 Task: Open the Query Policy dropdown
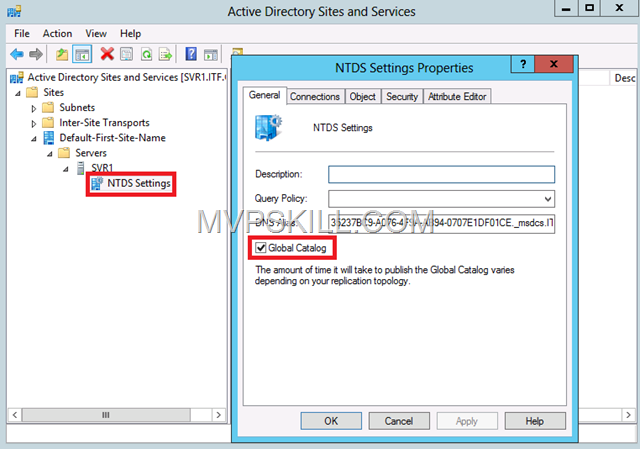(x=547, y=198)
